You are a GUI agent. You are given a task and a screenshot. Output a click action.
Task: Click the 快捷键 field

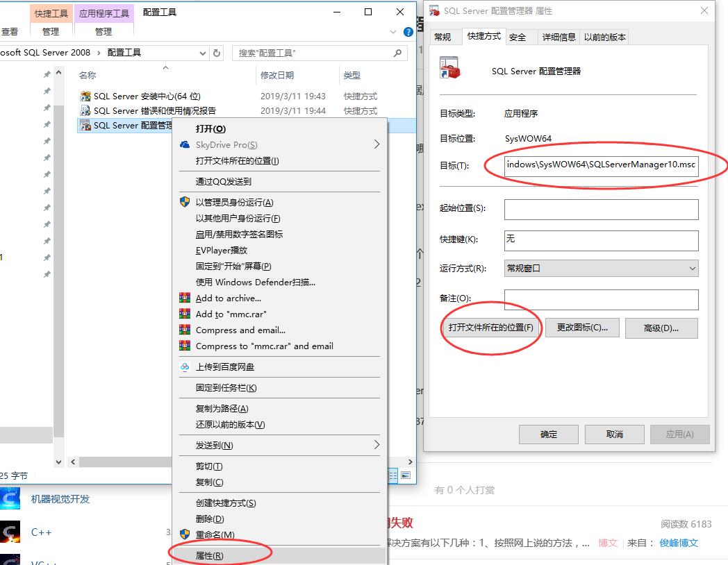[x=602, y=240]
